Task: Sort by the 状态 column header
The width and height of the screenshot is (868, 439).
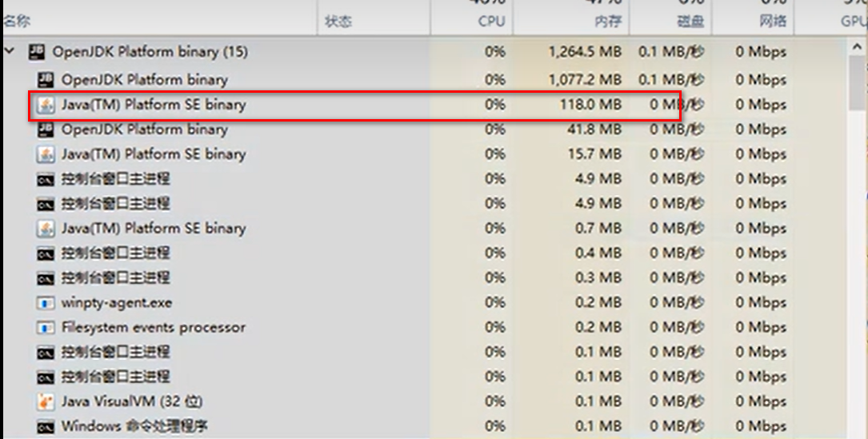Action: [338, 22]
